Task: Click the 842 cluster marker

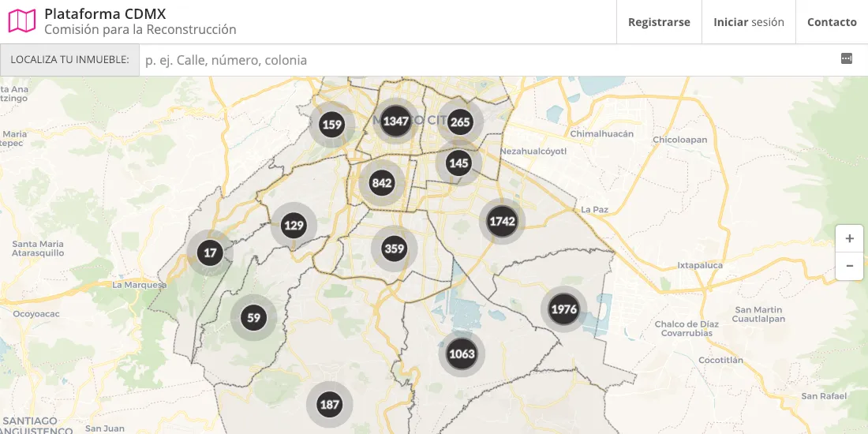Action: pyautogui.click(x=382, y=183)
